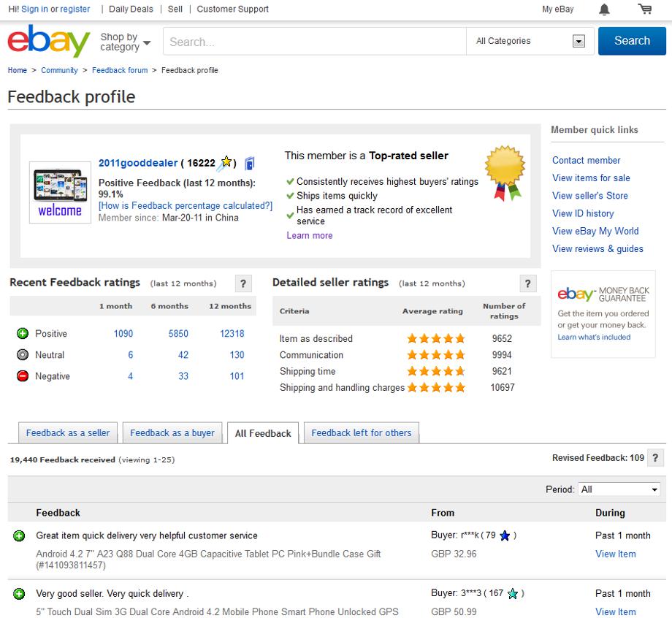Click the green Positive rating icon in ratings table

point(23,333)
